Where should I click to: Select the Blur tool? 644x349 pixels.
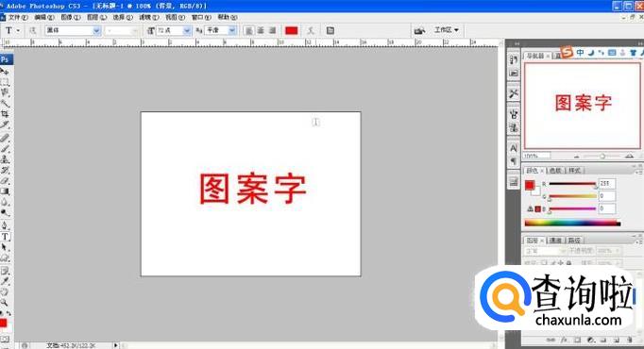5,202
